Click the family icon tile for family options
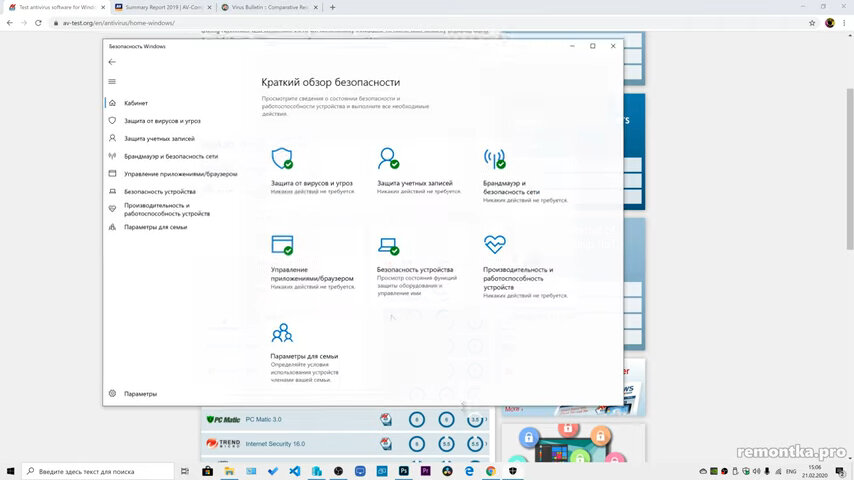This screenshot has height=480, width=854. (282, 332)
